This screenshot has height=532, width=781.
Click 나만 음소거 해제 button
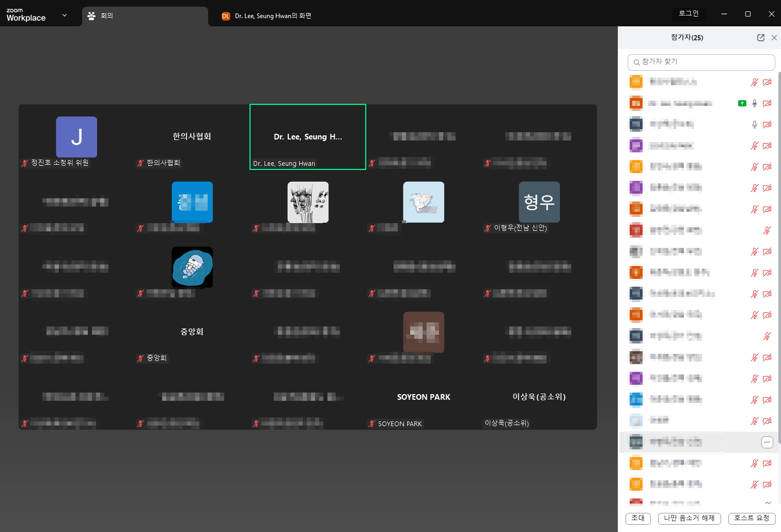point(689,518)
